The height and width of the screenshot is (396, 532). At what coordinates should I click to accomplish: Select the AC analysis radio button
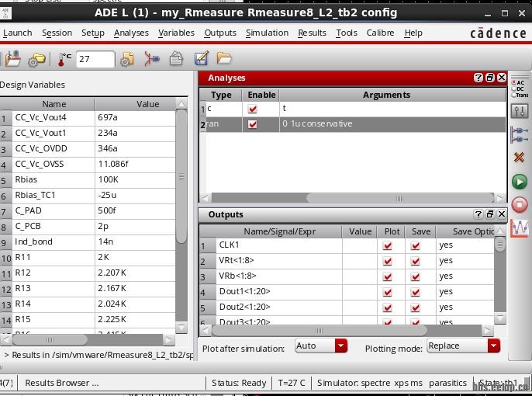(513, 82)
